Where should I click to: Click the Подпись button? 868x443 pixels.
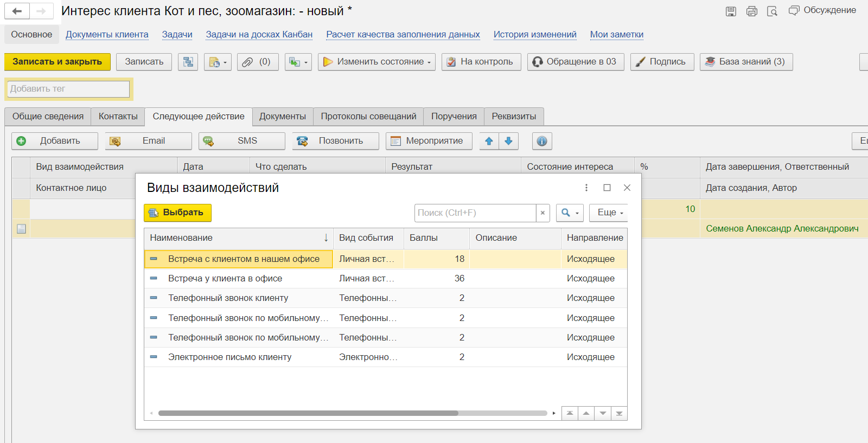(662, 62)
